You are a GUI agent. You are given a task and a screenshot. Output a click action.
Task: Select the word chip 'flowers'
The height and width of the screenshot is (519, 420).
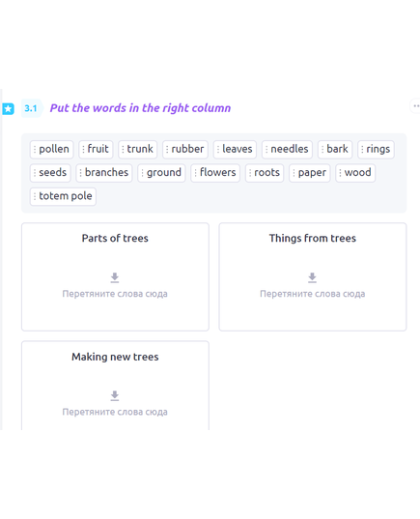pyautogui.click(x=215, y=173)
